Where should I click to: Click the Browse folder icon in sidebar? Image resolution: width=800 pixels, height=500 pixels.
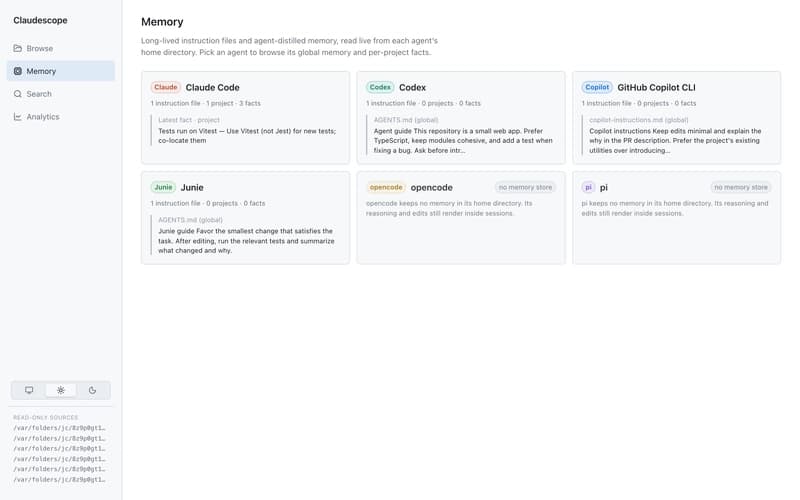pos(18,48)
